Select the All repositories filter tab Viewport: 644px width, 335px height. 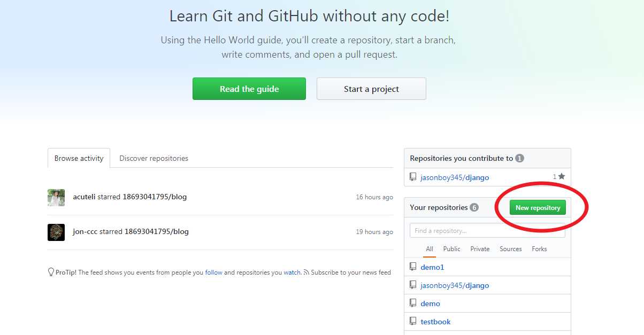[x=430, y=249]
